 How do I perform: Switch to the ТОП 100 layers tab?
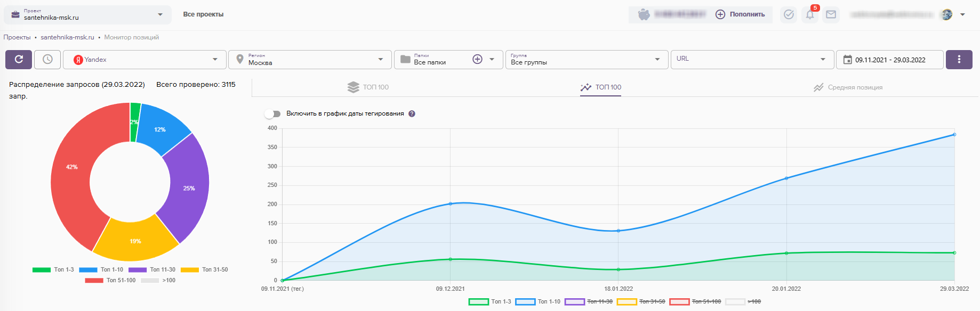point(368,87)
